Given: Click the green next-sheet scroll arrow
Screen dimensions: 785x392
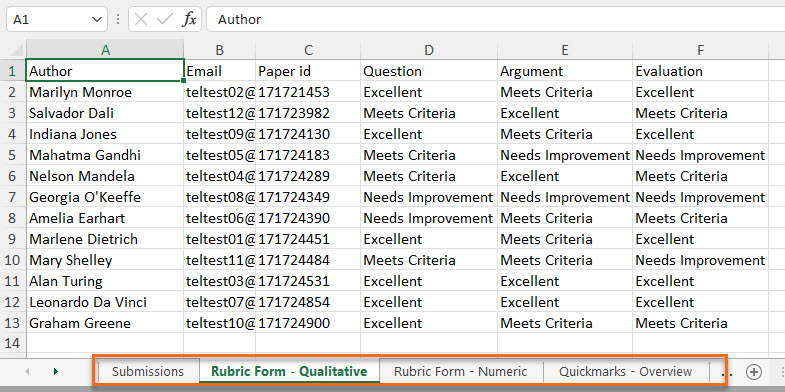Looking at the screenshot, I should pyautogui.click(x=56, y=371).
